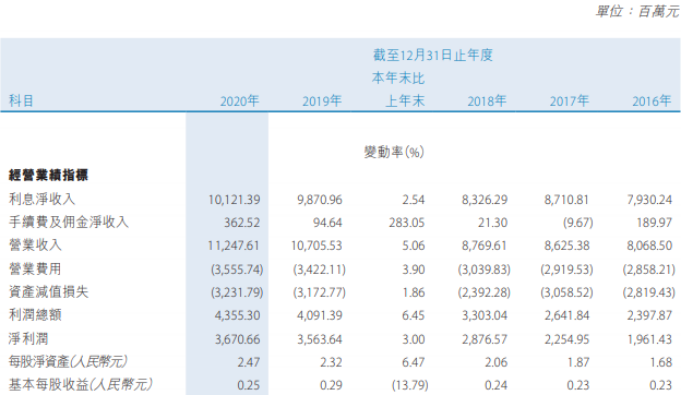682x396 pixels.
Task: Click the value 8,769.61
Action: (x=484, y=246)
